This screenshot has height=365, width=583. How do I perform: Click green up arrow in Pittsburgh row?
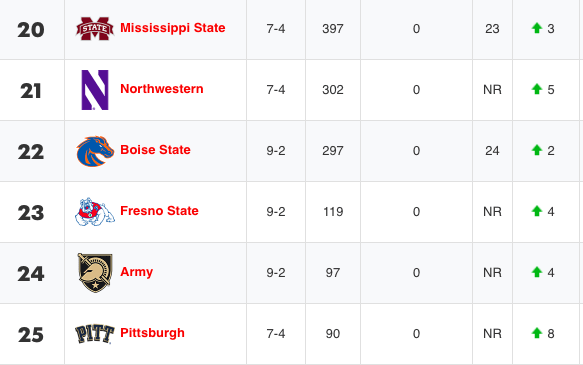537,333
